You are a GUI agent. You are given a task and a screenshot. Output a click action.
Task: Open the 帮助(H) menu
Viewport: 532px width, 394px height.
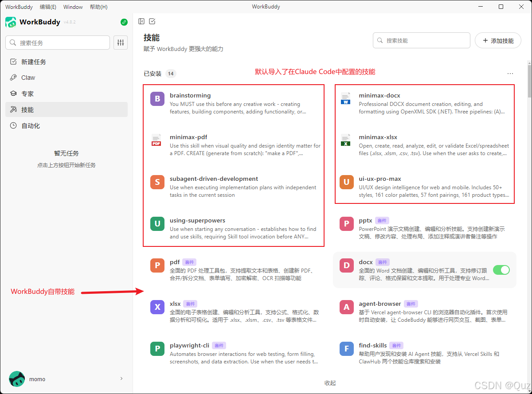click(x=98, y=7)
